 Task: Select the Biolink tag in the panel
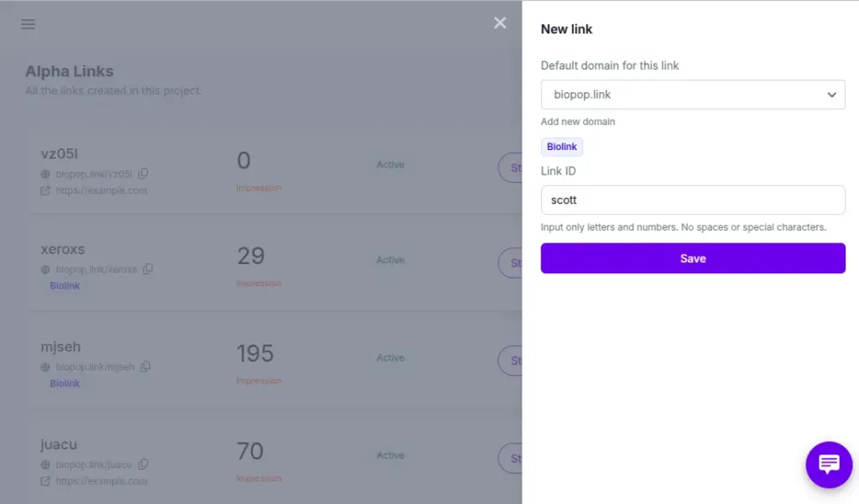pos(562,147)
